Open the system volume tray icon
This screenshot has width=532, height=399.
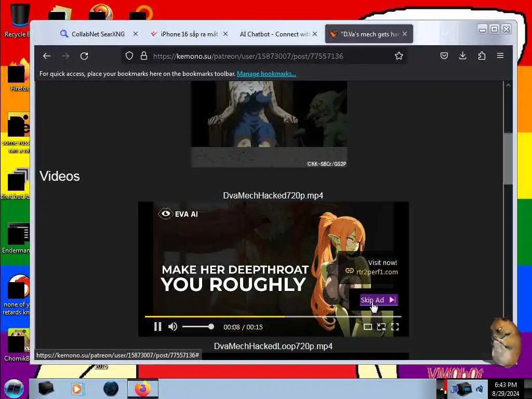point(480,389)
